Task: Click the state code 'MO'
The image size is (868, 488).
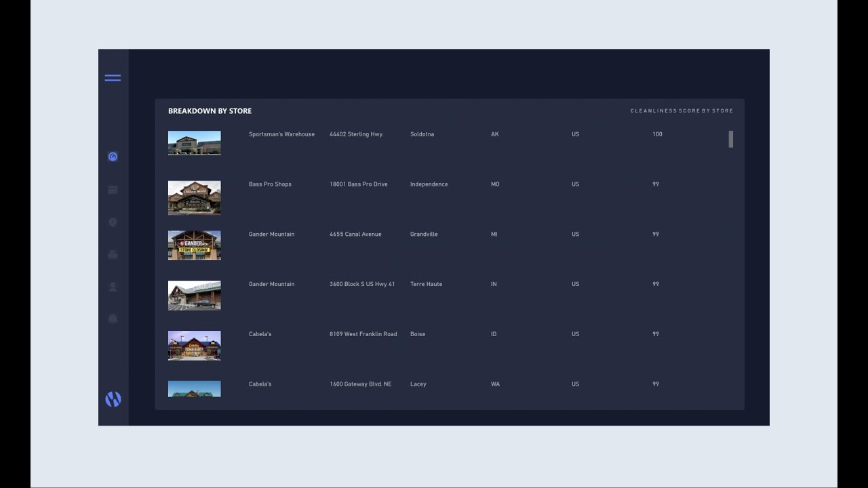Action: (x=495, y=184)
